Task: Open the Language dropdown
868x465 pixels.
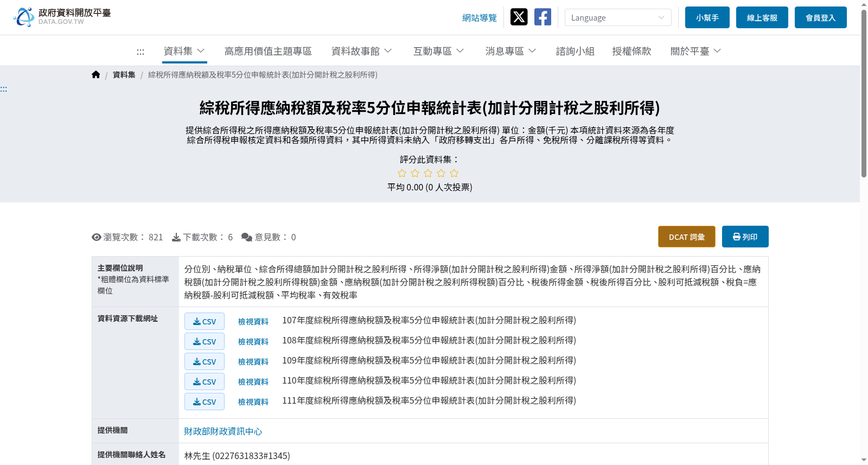Action: pyautogui.click(x=618, y=17)
